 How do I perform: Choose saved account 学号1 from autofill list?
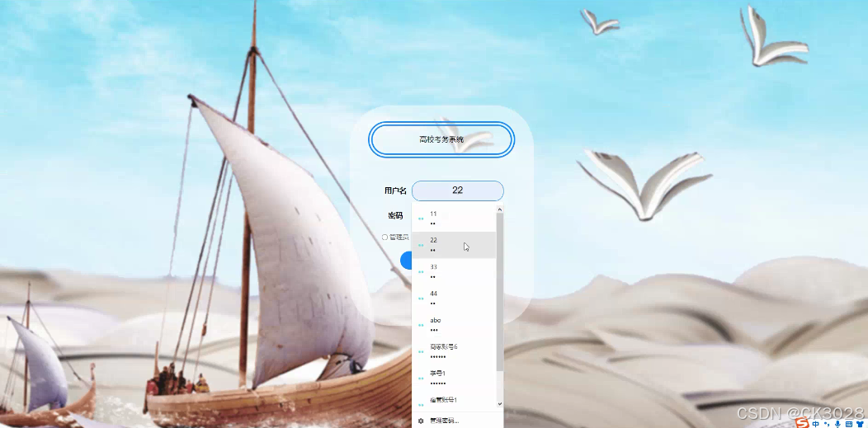454,378
